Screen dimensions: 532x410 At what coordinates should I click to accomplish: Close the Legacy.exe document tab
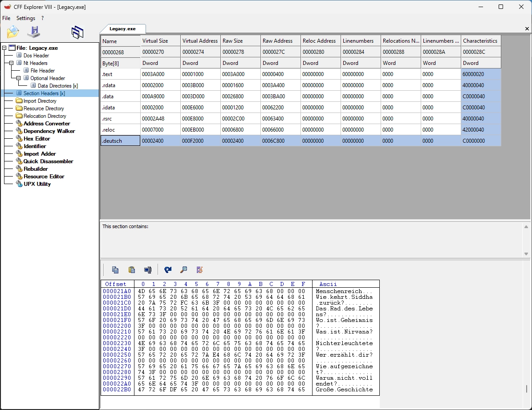point(527,29)
